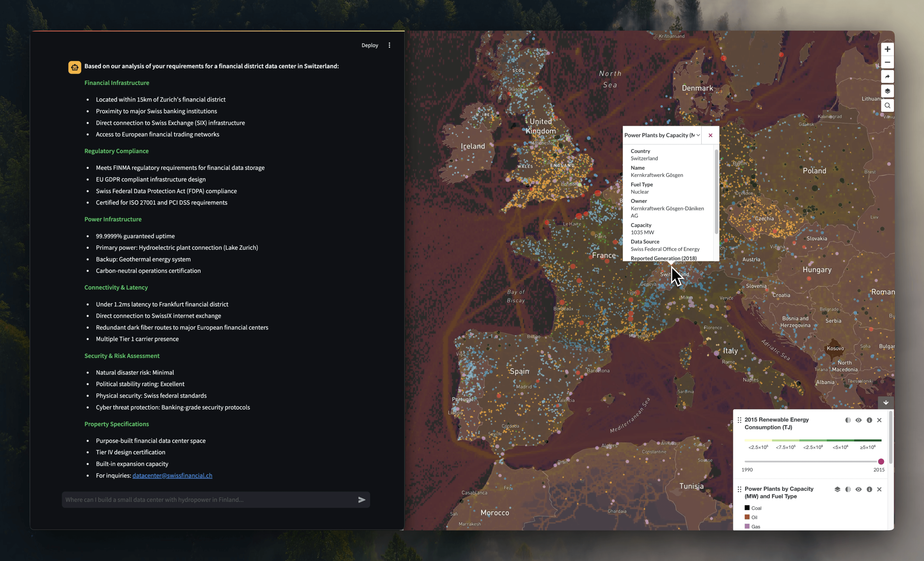
Task: Click the '1035 MW' capacity value
Action: (642, 233)
